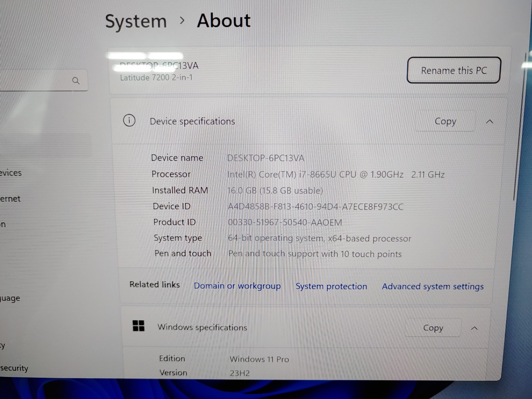
Task: Click the About breadcrumb title
Action: pyautogui.click(x=224, y=20)
